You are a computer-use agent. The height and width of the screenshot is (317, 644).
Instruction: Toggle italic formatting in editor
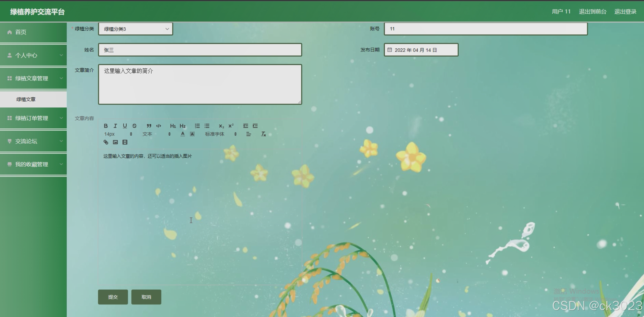coord(115,126)
